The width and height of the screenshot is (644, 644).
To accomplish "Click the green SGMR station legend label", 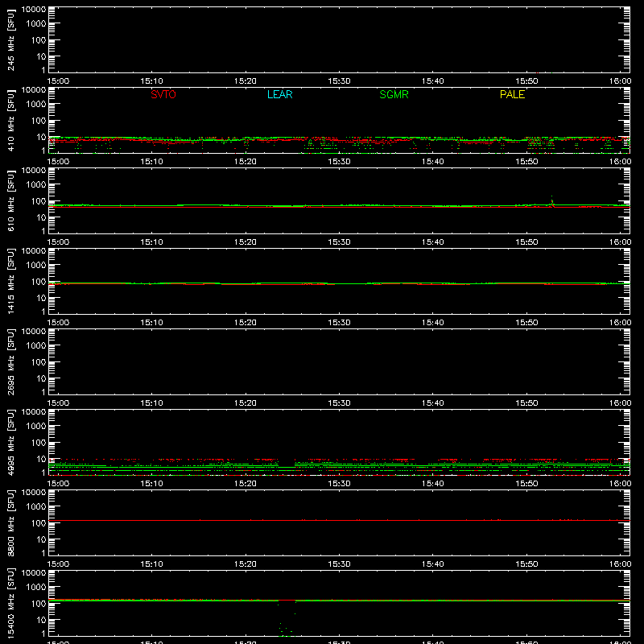I will click(x=394, y=94).
